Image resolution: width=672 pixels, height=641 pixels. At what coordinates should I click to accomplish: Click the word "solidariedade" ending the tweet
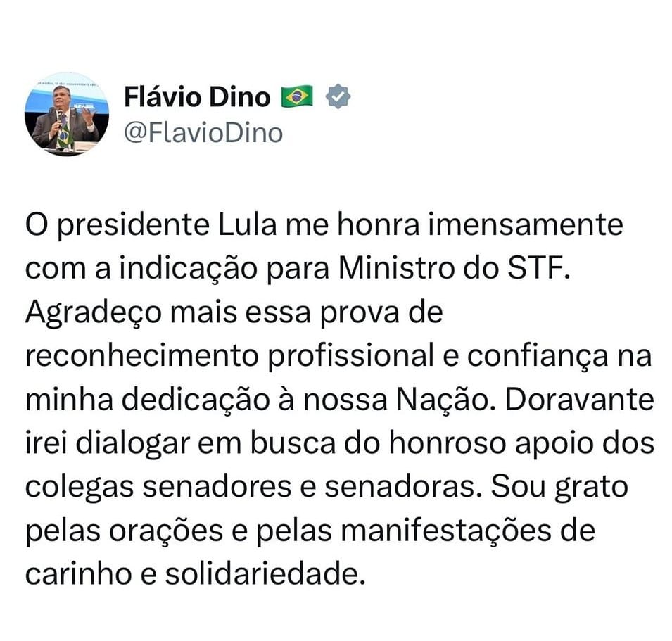coord(262,573)
